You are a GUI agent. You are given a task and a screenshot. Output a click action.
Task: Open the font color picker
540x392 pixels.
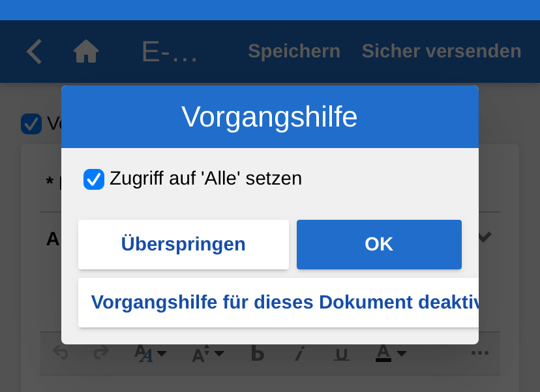point(391,354)
